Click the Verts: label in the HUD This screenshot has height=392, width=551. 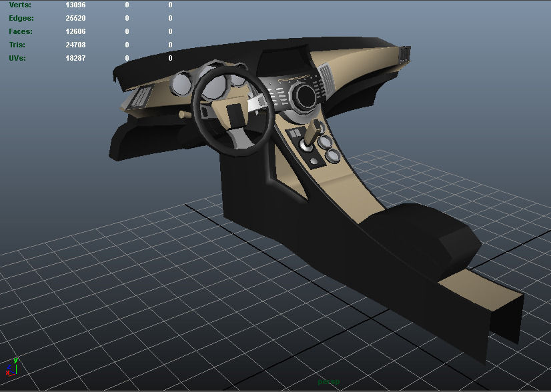[20, 5]
